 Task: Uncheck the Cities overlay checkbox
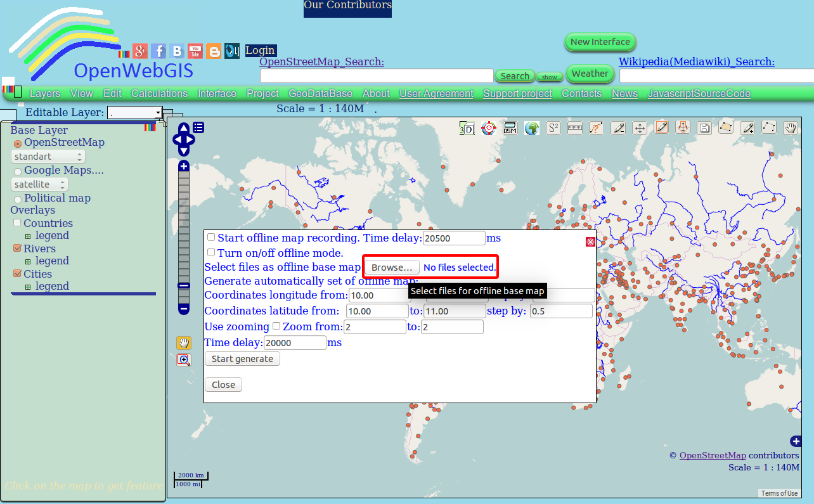(17, 274)
